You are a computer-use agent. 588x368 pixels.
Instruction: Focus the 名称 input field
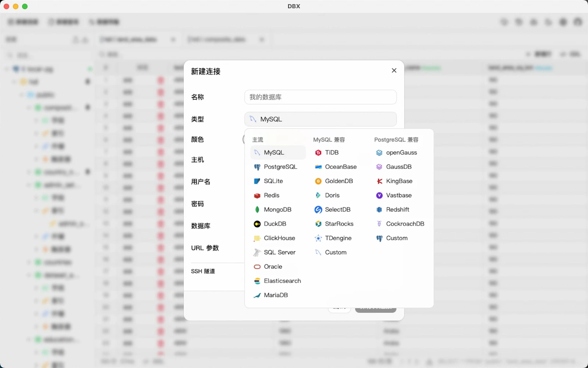click(x=320, y=97)
